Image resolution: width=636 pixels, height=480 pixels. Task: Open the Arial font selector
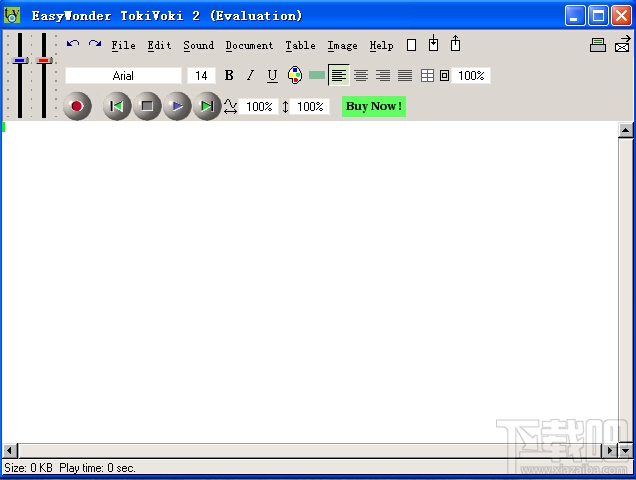[123, 76]
